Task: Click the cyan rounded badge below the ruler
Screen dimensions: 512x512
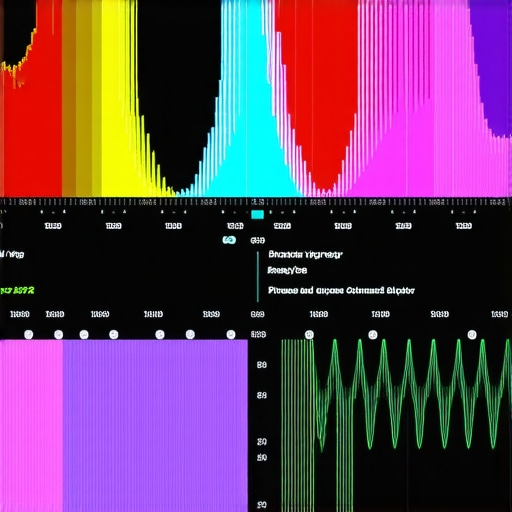Action: click(x=229, y=240)
